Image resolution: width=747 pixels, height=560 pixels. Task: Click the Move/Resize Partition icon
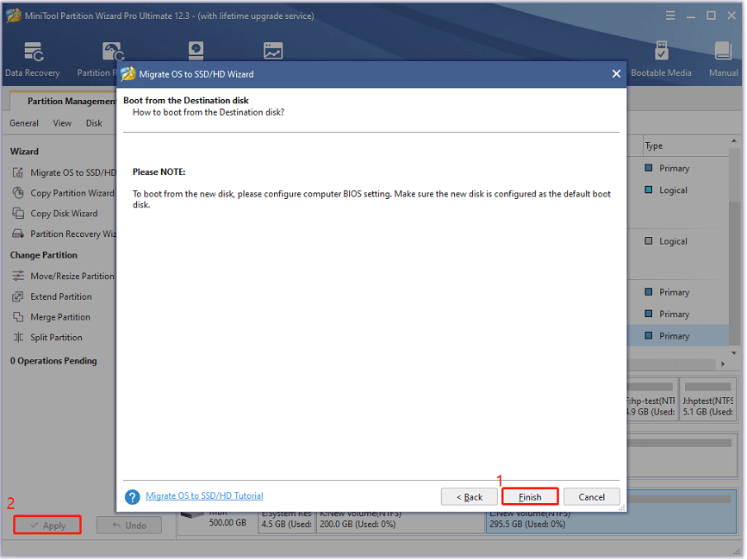[x=17, y=277]
